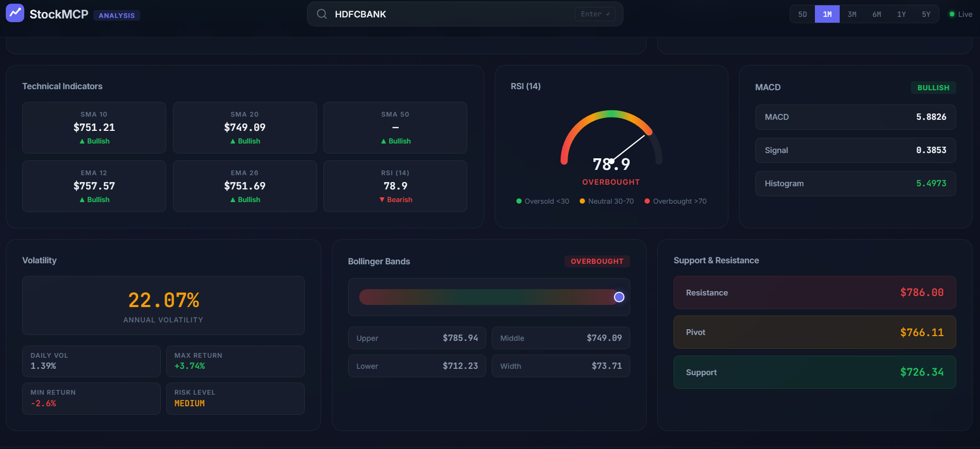Click the Neutral 30-70 legend dot
Image resolution: width=980 pixels, height=449 pixels.
(x=582, y=201)
